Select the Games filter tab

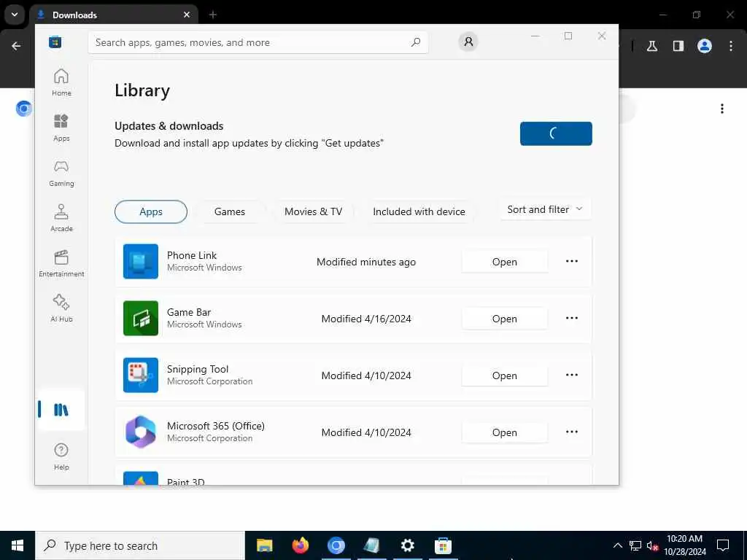230,211
